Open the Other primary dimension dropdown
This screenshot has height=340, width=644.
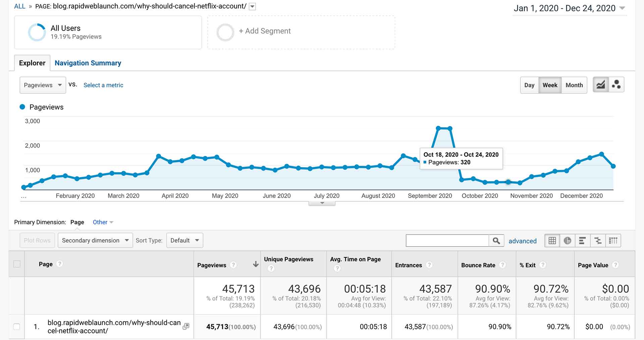103,222
